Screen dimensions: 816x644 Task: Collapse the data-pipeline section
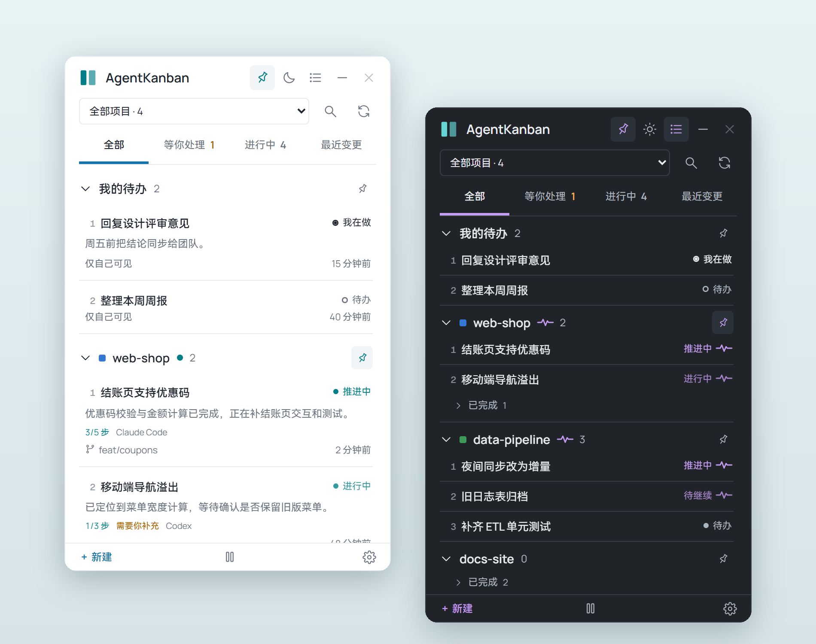(446, 440)
